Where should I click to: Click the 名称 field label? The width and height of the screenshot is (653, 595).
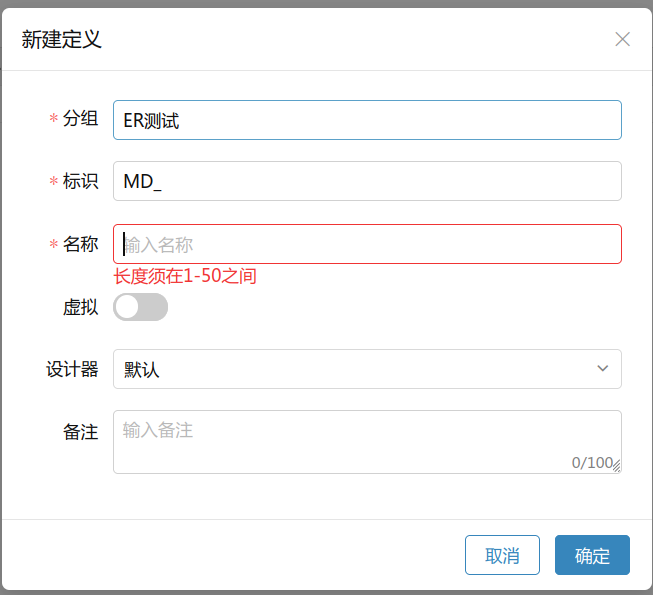point(80,244)
